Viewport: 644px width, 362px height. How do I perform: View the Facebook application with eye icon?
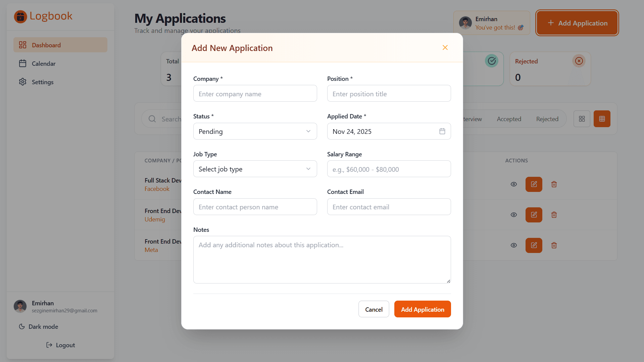514,184
